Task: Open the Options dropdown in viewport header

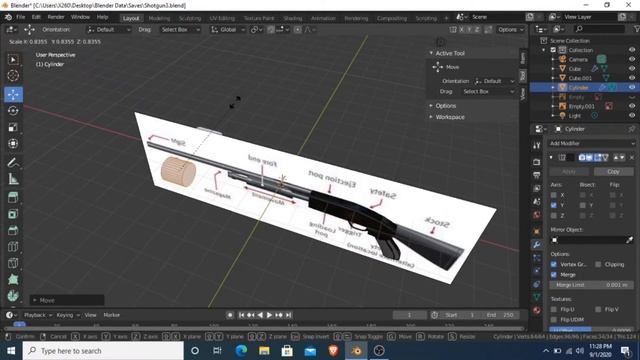Action: pos(510,29)
